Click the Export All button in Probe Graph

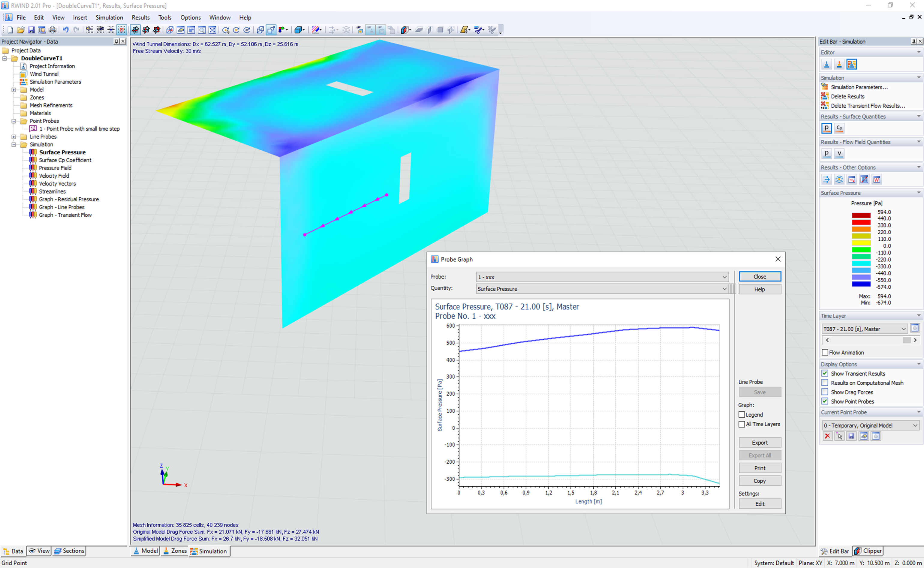760,455
